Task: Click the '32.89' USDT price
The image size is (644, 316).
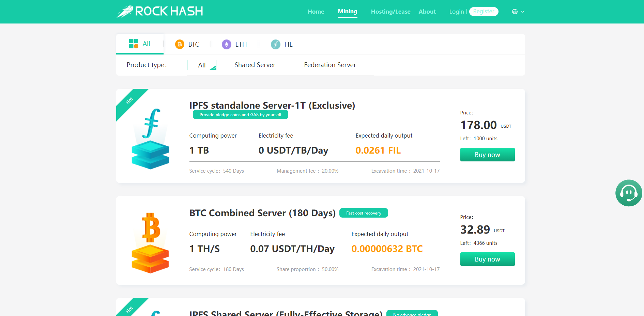Action: (475, 230)
